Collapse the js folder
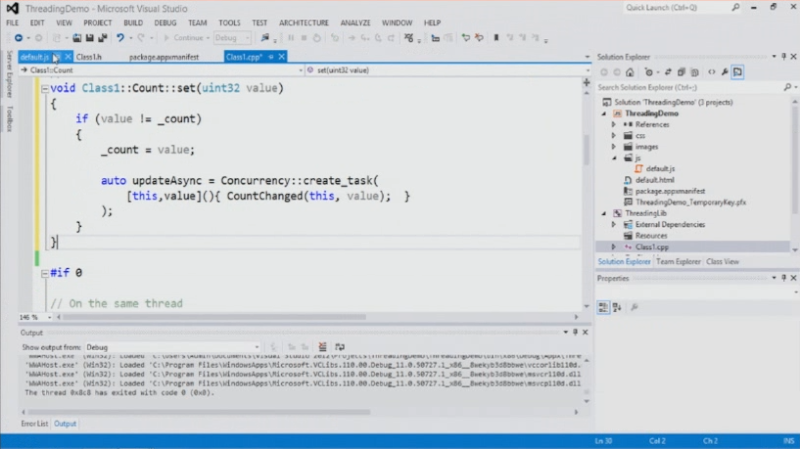800x449 pixels. coord(614,158)
